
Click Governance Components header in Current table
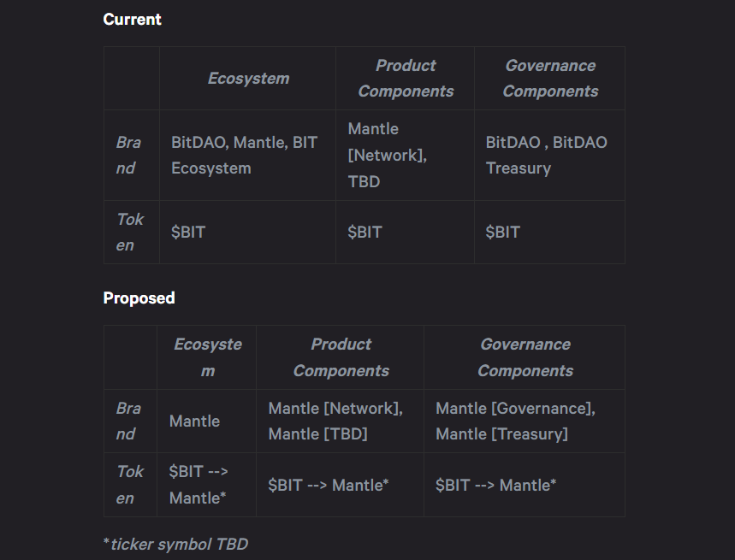550,78
